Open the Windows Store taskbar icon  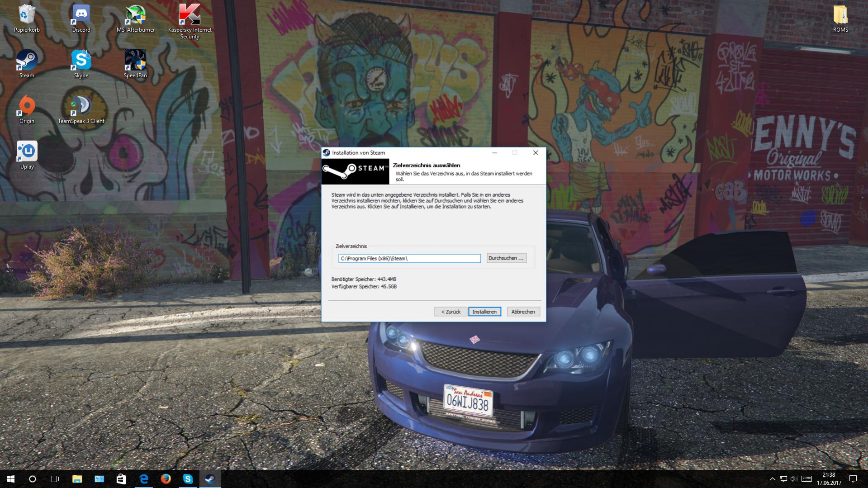coord(121,479)
